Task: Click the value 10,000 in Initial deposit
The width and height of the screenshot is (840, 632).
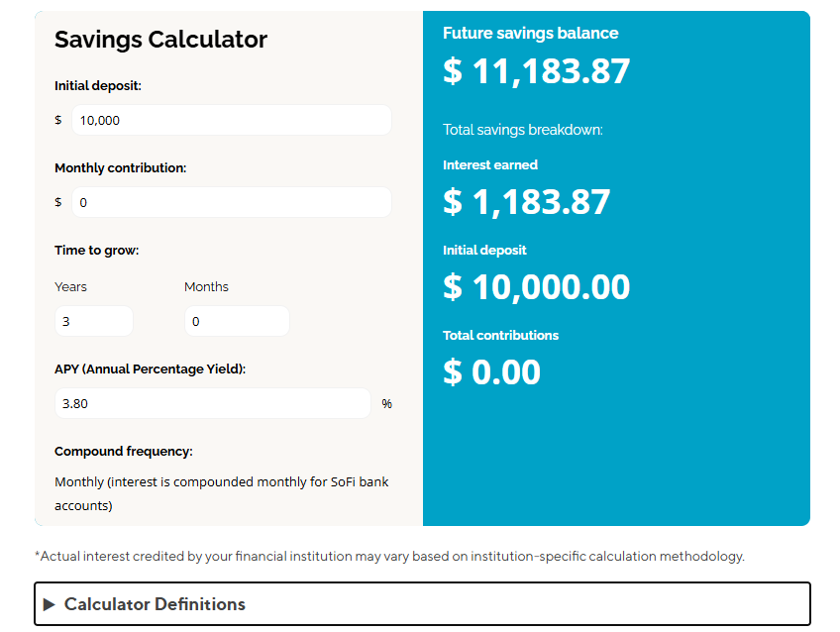Action: pos(98,119)
